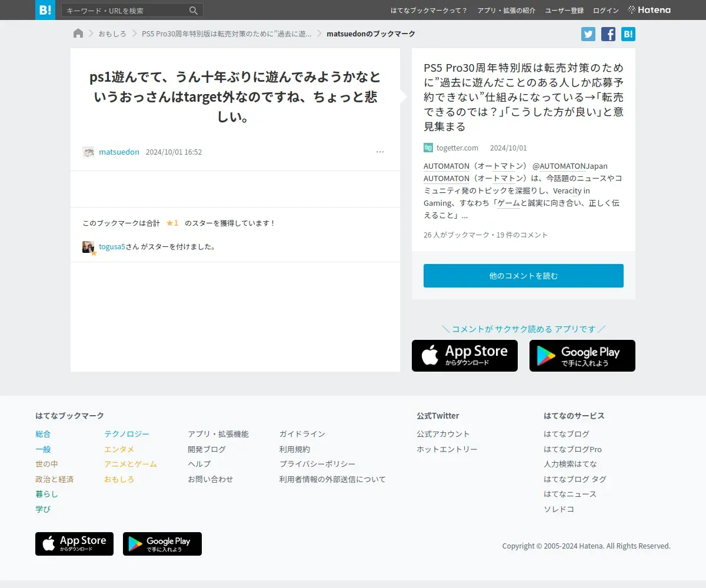706x588 pixels.
Task: Open Google Play badge beside article
Action: 582,356
